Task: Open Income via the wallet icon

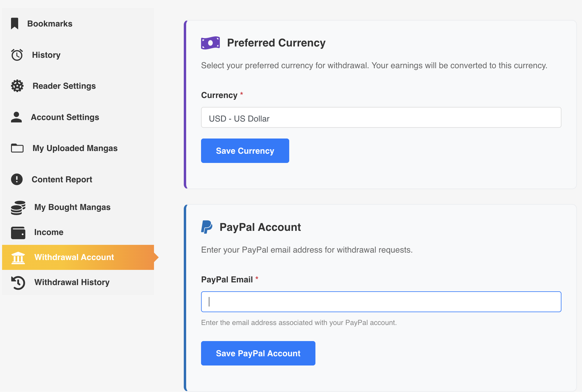Action: 18,232
